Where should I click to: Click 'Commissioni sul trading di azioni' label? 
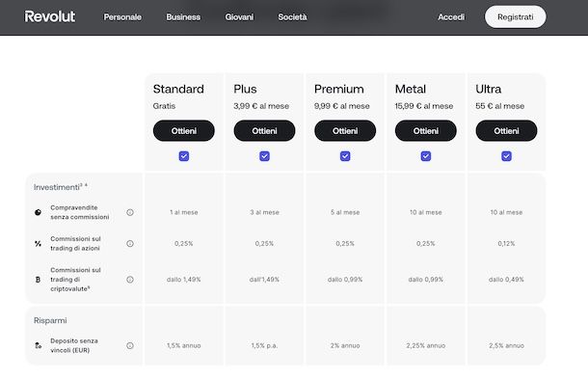(x=76, y=244)
